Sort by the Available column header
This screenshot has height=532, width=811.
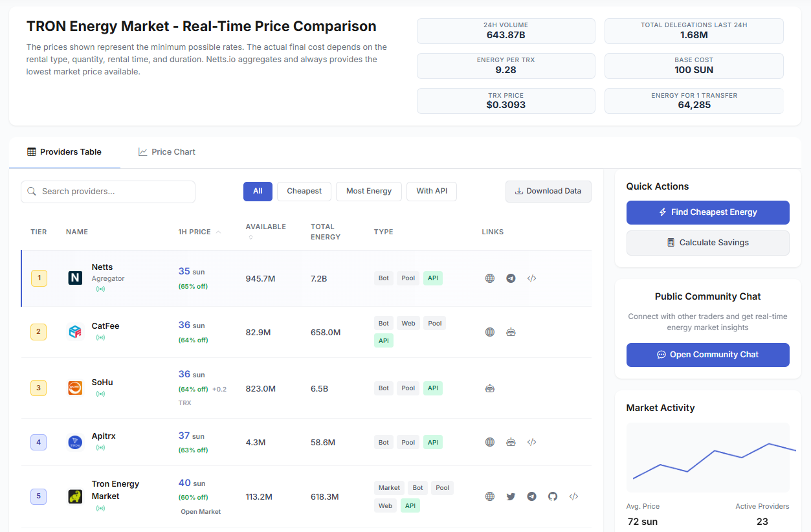(265, 227)
